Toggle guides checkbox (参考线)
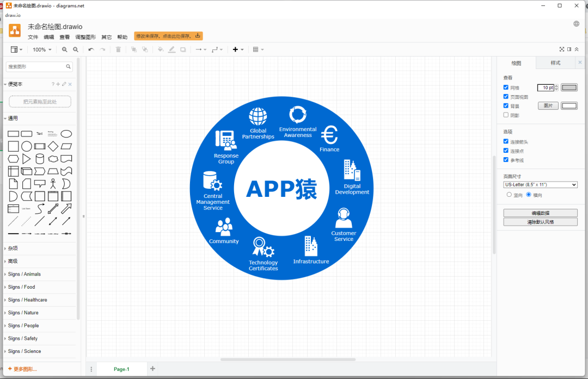Screen dimensions: 588x379 [x=506, y=160]
